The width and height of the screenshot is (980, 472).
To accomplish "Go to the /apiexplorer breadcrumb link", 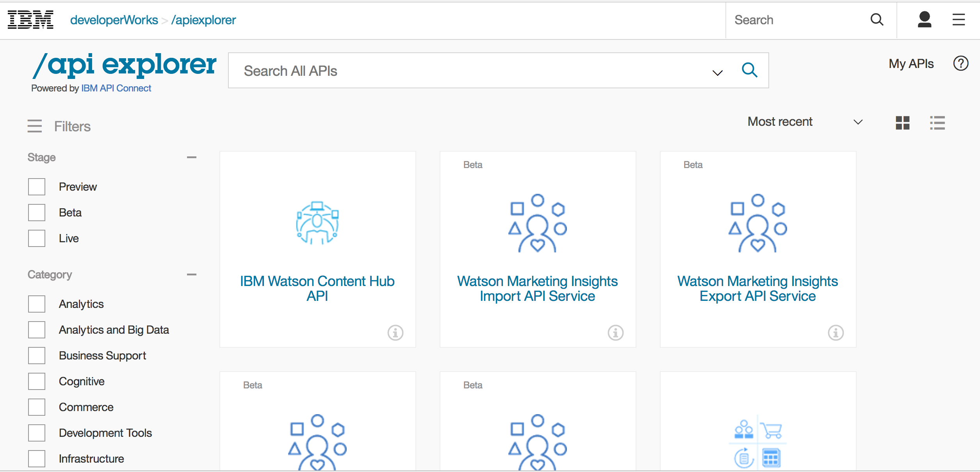I will point(203,20).
